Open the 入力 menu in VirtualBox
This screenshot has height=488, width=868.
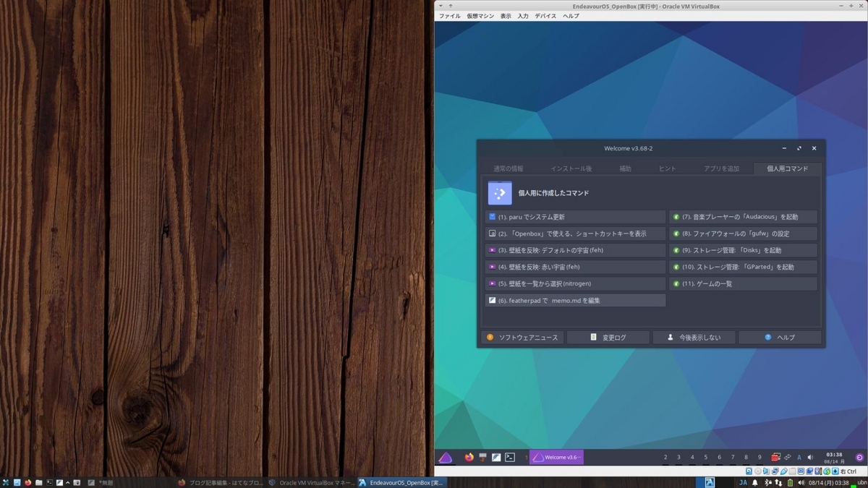coord(523,16)
